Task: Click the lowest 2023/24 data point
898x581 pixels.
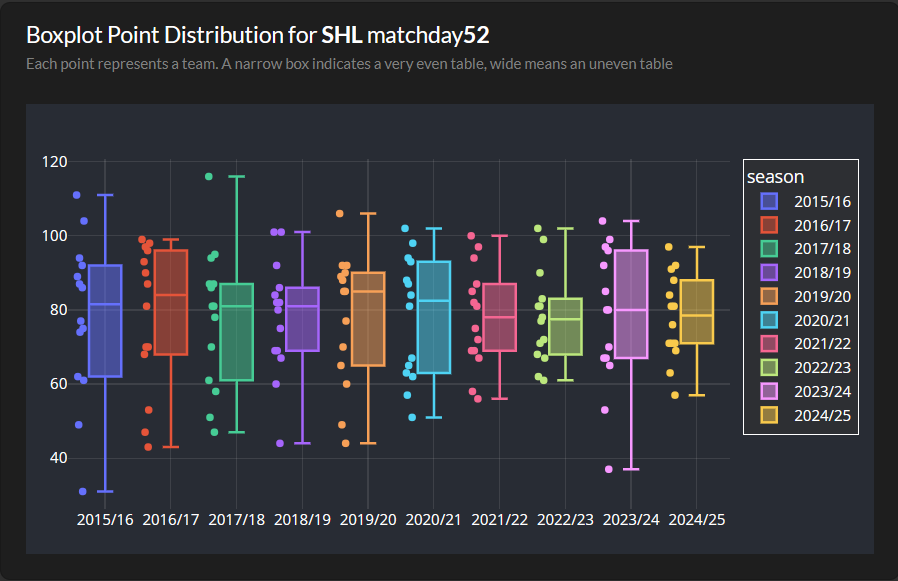Action: [x=608, y=469]
